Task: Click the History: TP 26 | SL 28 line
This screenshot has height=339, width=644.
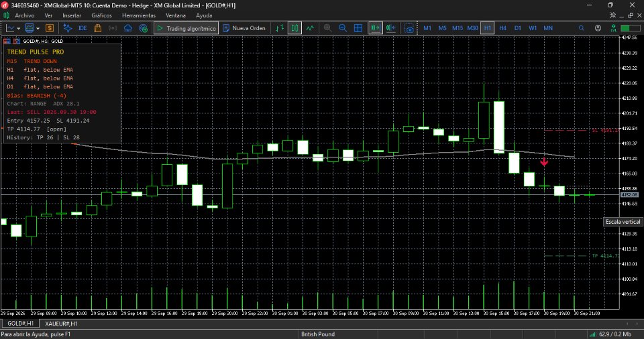Action: (x=43, y=137)
